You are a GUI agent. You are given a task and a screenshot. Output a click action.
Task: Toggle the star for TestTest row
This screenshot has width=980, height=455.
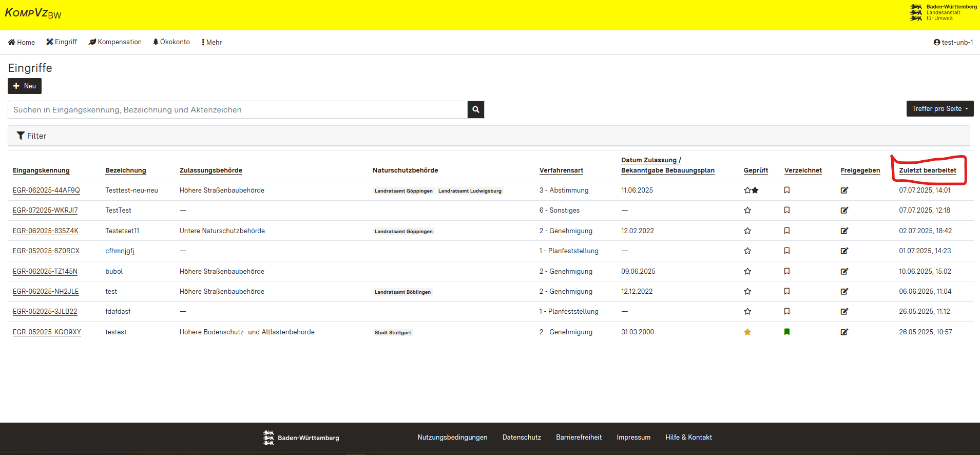(747, 211)
